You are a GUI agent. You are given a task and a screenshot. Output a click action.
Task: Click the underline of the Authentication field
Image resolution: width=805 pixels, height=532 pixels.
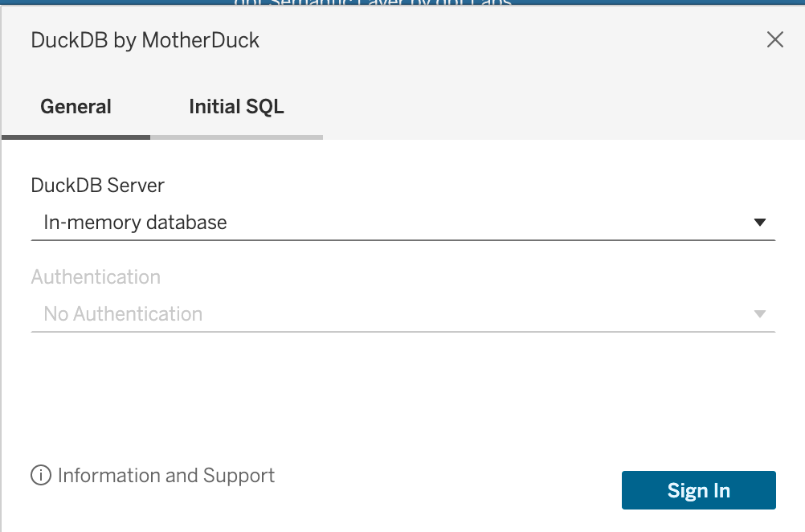[402, 331]
